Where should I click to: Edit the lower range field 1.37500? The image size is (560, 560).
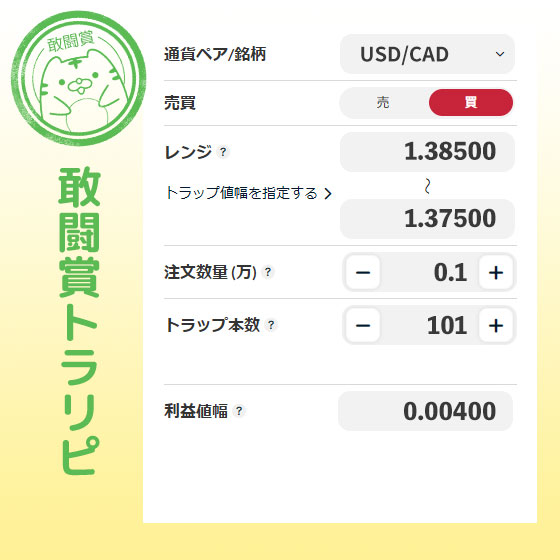pos(427,219)
